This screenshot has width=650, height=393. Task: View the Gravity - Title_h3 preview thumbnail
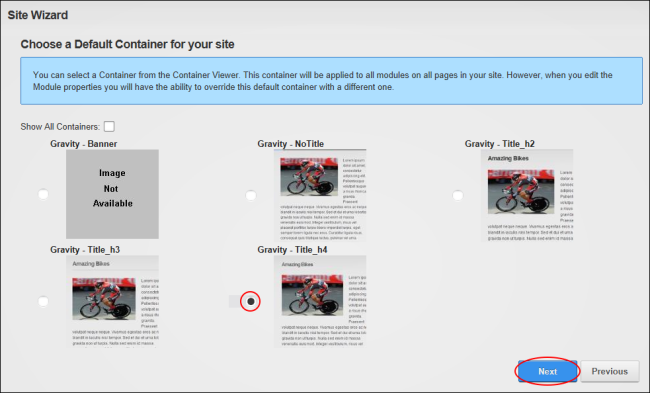pyautogui.click(x=112, y=301)
